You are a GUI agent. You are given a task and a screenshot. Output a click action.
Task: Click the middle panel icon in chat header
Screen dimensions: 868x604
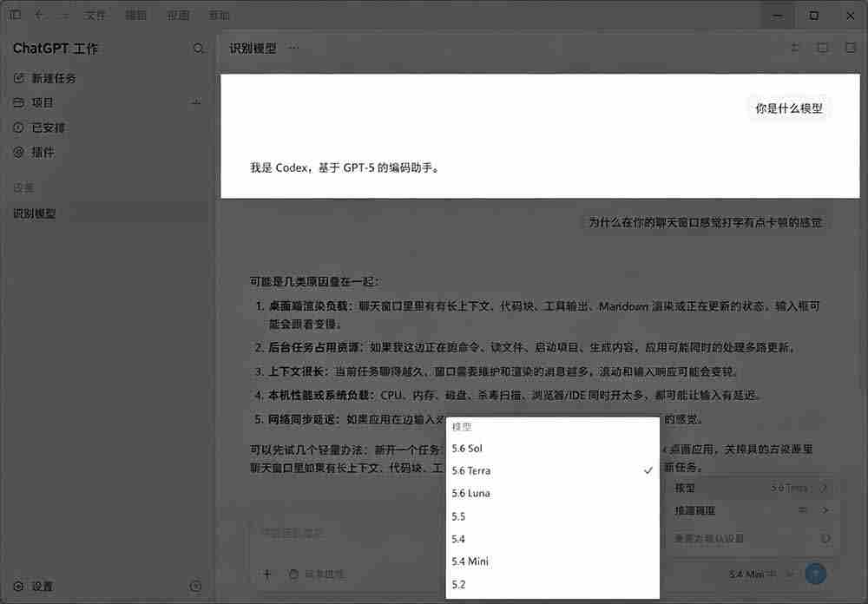pos(823,49)
